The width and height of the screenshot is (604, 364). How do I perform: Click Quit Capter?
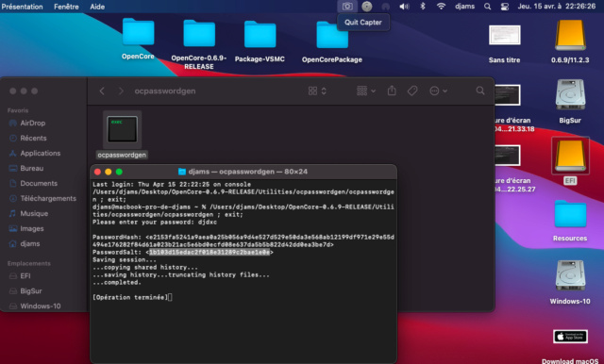coord(363,23)
